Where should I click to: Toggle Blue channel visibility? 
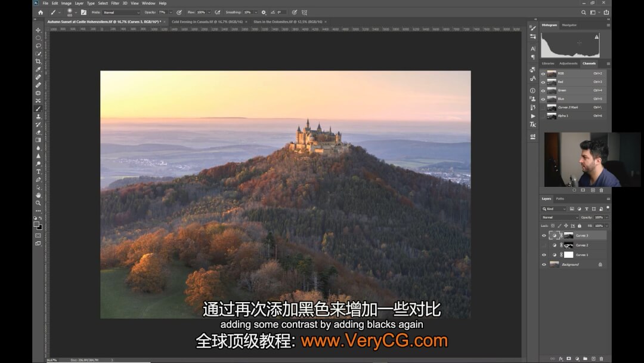pyautogui.click(x=543, y=99)
